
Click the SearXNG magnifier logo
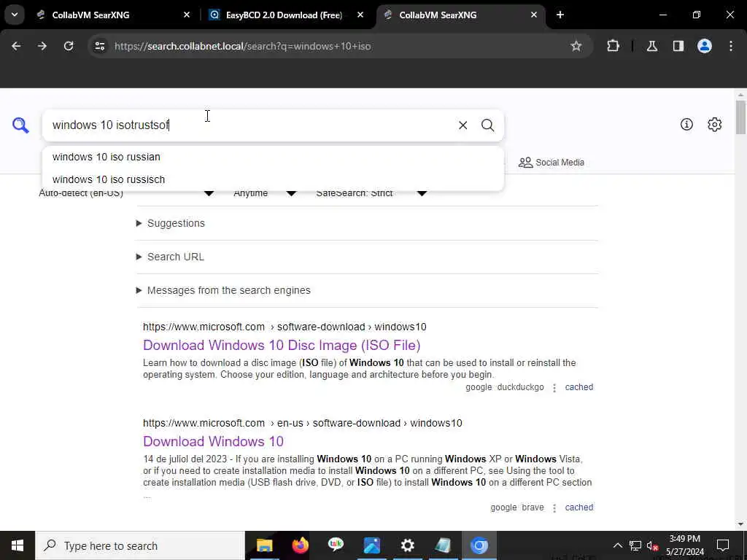pyautogui.click(x=20, y=125)
